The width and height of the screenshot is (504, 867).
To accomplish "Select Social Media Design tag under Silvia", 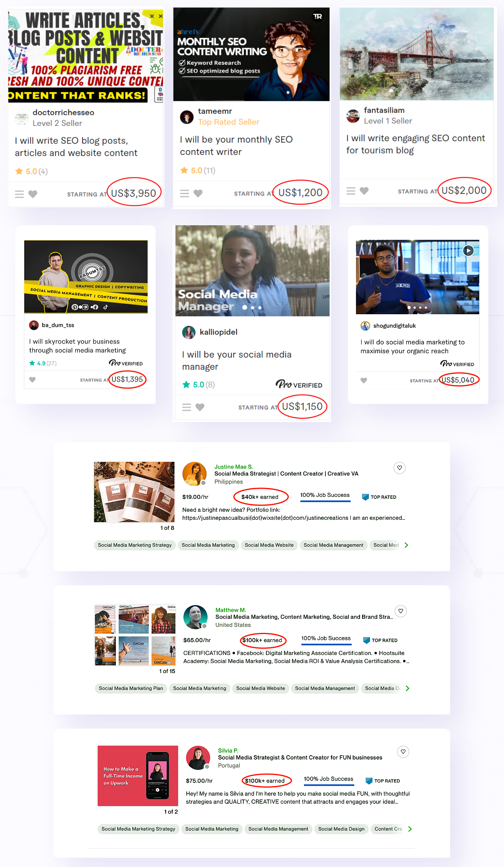I will 341,829.
